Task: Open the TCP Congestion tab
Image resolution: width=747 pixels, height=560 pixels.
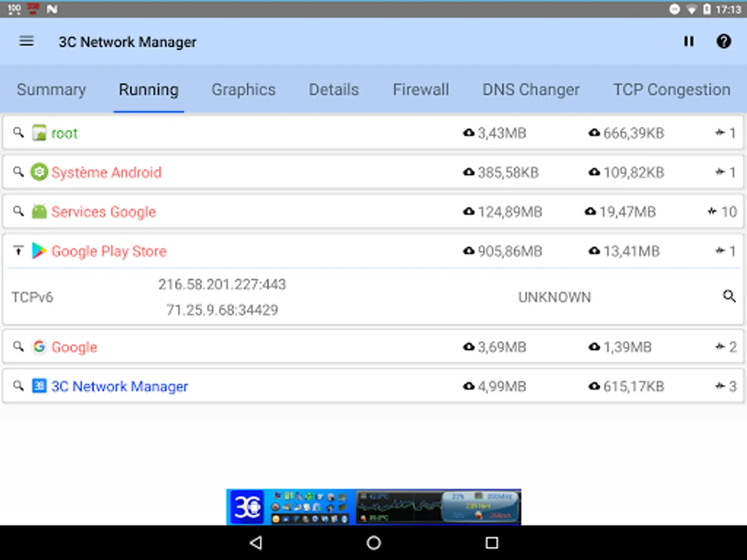Action: [x=672, y=90]
